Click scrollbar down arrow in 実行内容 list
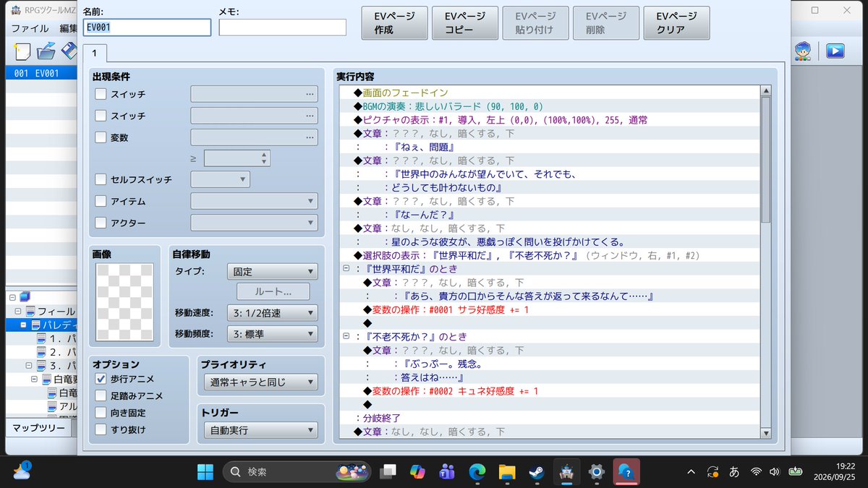The width and height of the screenshot is (868, 488). [765, 432]
